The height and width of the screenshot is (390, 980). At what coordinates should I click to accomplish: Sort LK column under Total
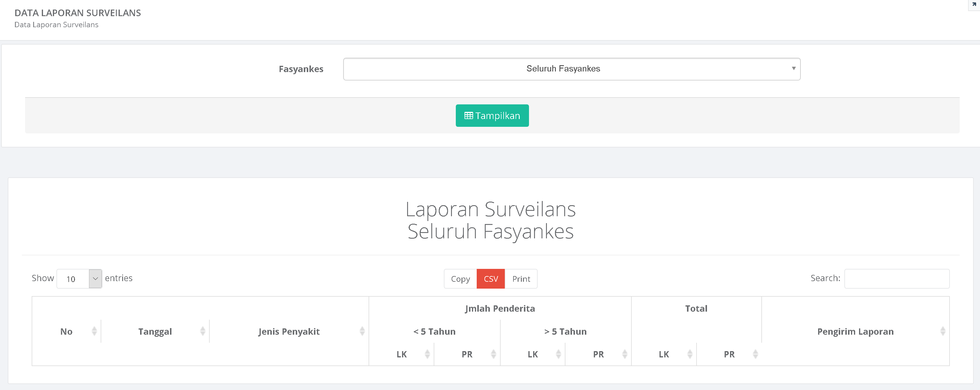coord(689,354)
